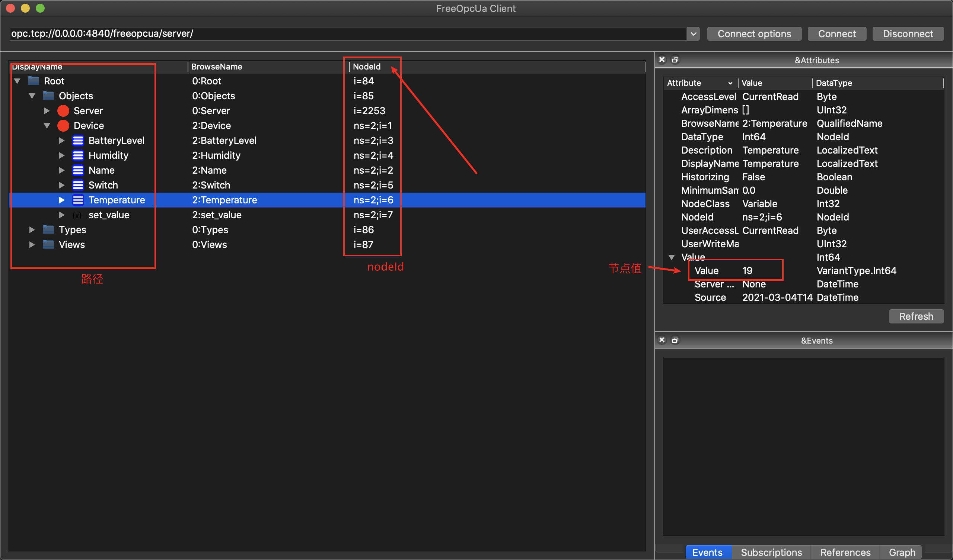Screen dimensions: 953x560
Task: Expand the Views folder node
Action: click(32, 244)
